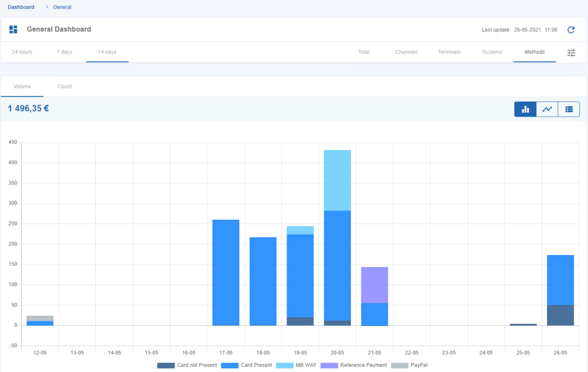Switch to table list view
The height and width of the screenshot is (372, 588).
569,109
